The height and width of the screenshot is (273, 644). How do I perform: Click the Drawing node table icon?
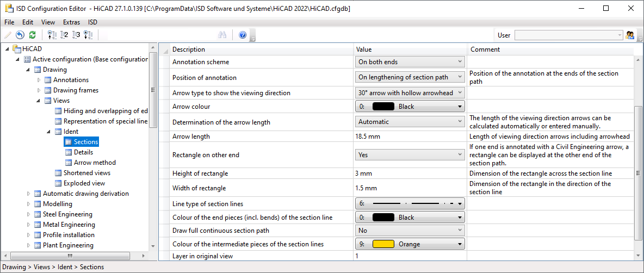point(38,70)
